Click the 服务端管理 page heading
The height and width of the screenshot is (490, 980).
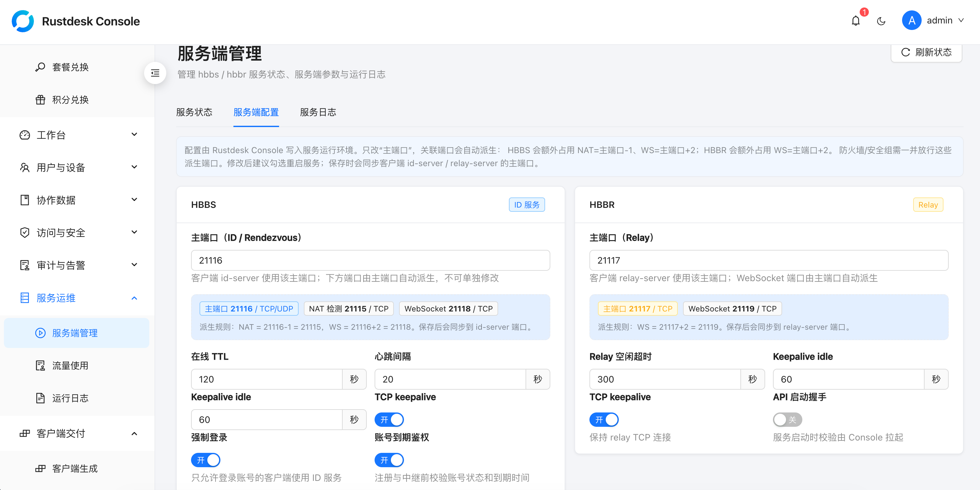[x=219, y=53]
